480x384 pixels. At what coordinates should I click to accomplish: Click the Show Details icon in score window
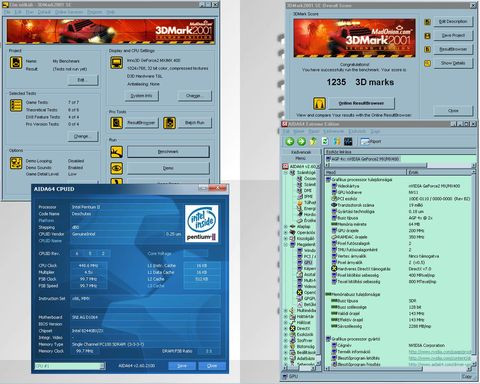click(x=427, y=63)
